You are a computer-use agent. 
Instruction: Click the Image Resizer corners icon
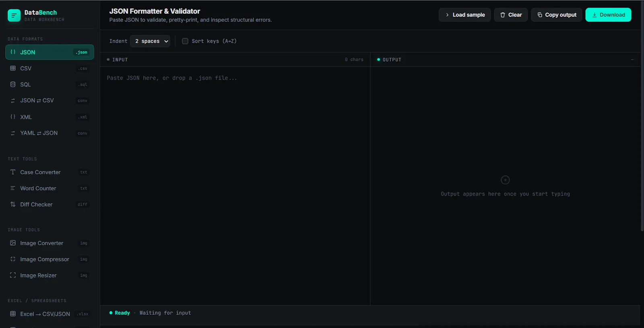coord(13,275)
